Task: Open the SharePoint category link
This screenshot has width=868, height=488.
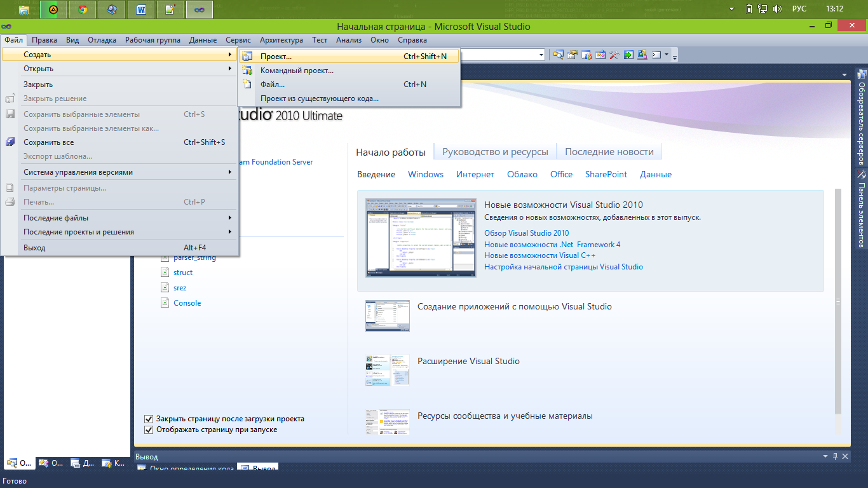Action: (x=606, y=174)
